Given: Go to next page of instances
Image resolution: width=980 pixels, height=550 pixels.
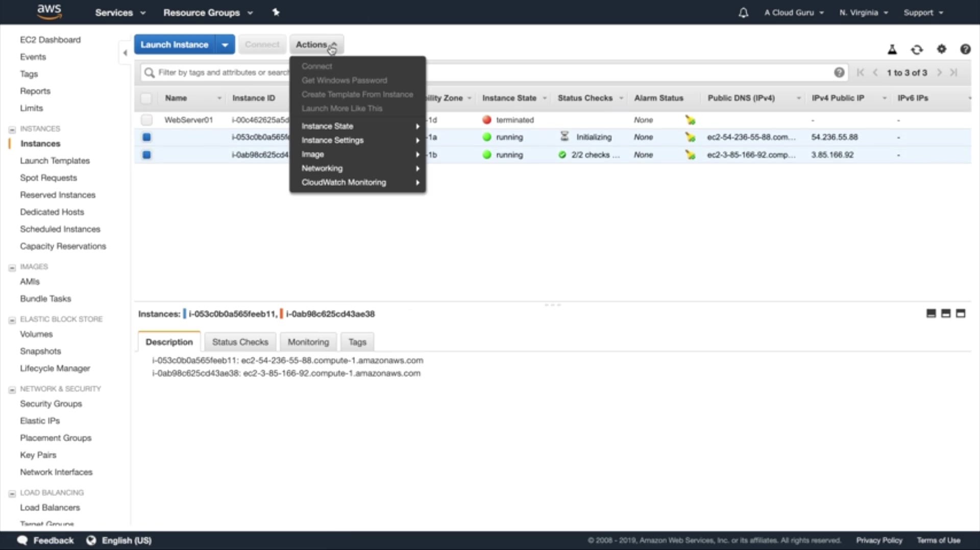Looking at the screenshot, I should 939,72.
